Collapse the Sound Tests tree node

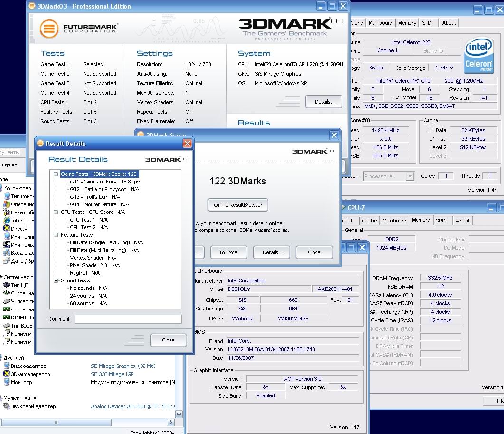pos(56,280)
